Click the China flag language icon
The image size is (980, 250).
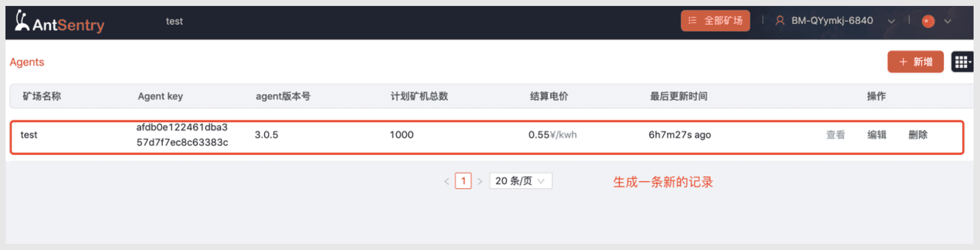(928, 21)
